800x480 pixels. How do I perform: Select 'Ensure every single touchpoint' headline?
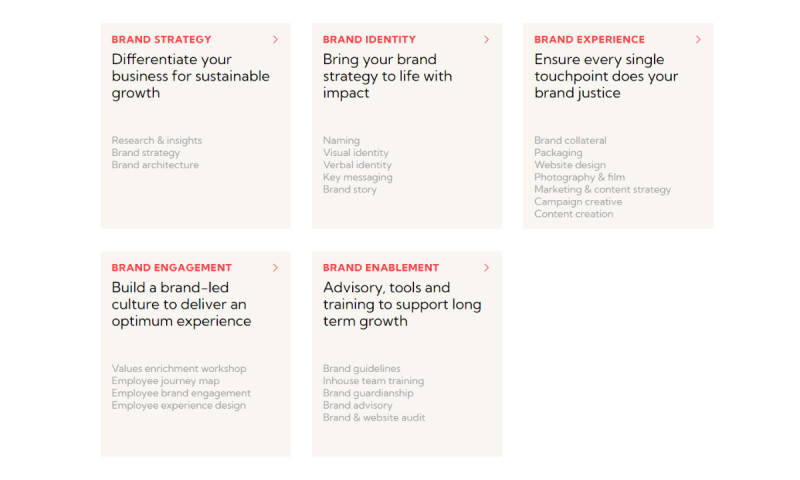tap(606, 76)
